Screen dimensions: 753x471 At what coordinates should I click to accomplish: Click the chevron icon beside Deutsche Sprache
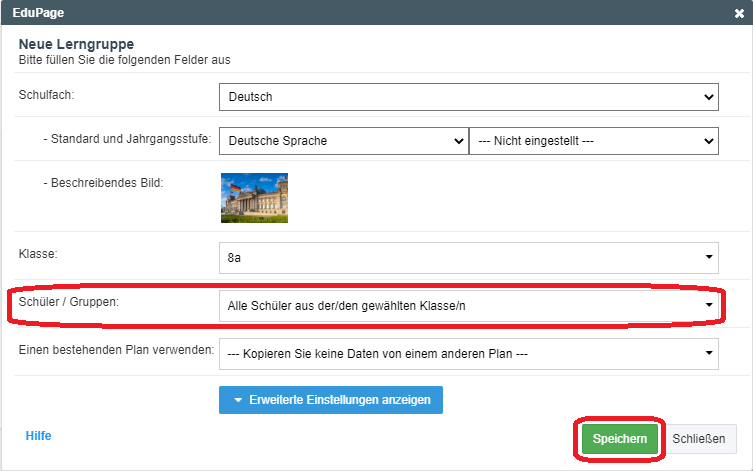pos(459,141)
